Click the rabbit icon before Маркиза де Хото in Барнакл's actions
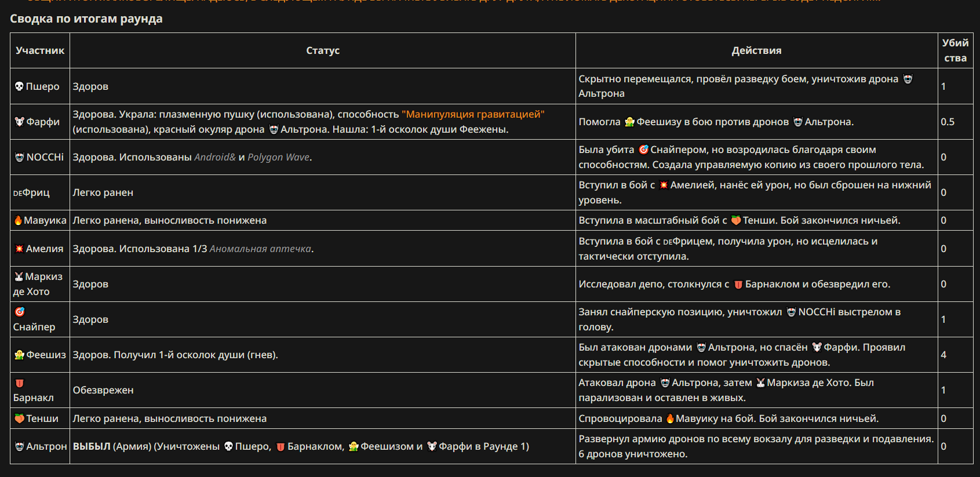Screen dimensions: 980x477 click(760, 383)
